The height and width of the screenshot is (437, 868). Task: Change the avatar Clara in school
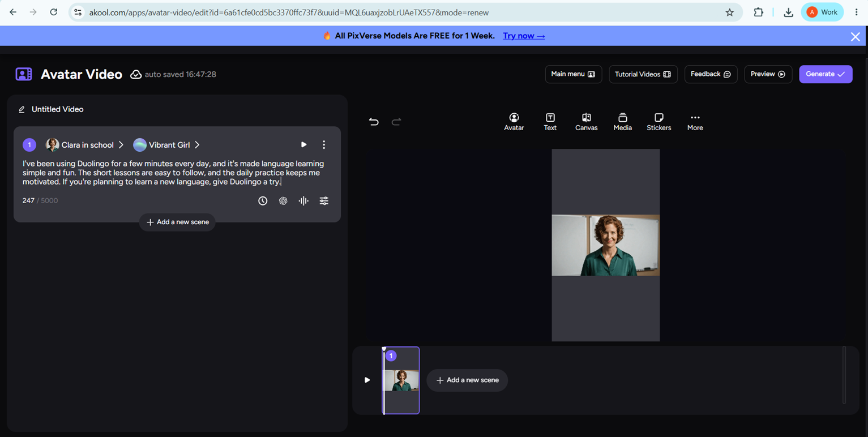[x=84, y=145]
